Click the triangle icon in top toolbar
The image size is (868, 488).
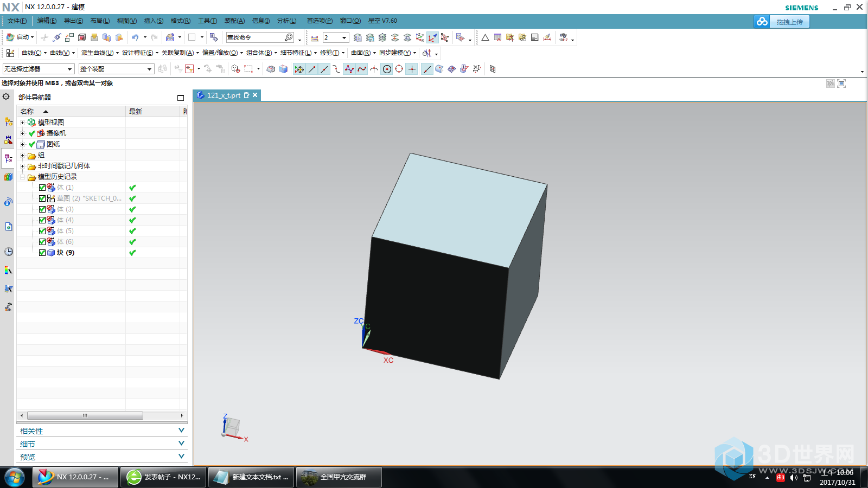click(485, 37)
